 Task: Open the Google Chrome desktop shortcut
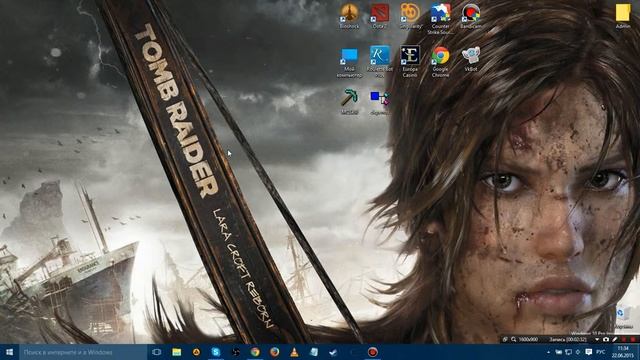pos(440,62)
